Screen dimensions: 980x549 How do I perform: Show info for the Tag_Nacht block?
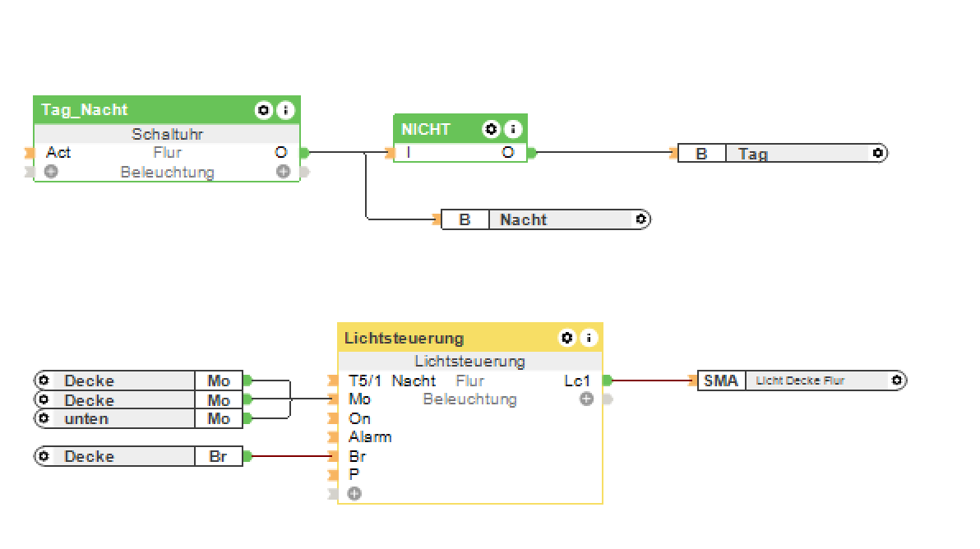point(285,111)
